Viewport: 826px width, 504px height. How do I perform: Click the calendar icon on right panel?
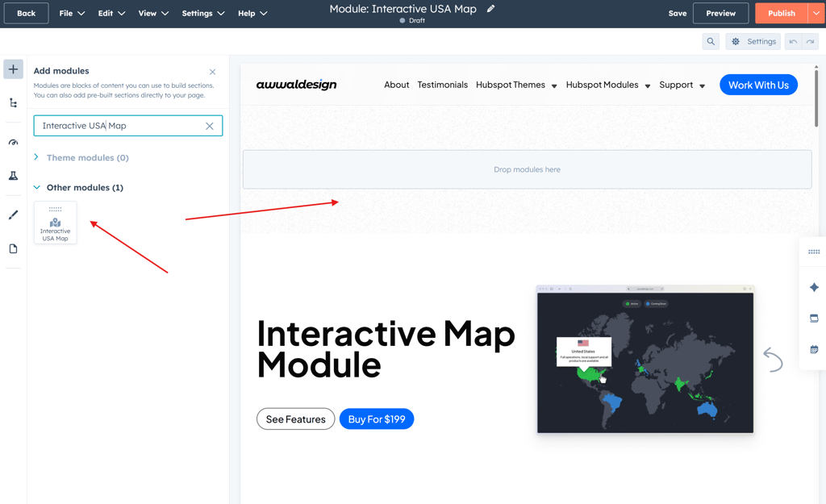(x=814, y=349)
